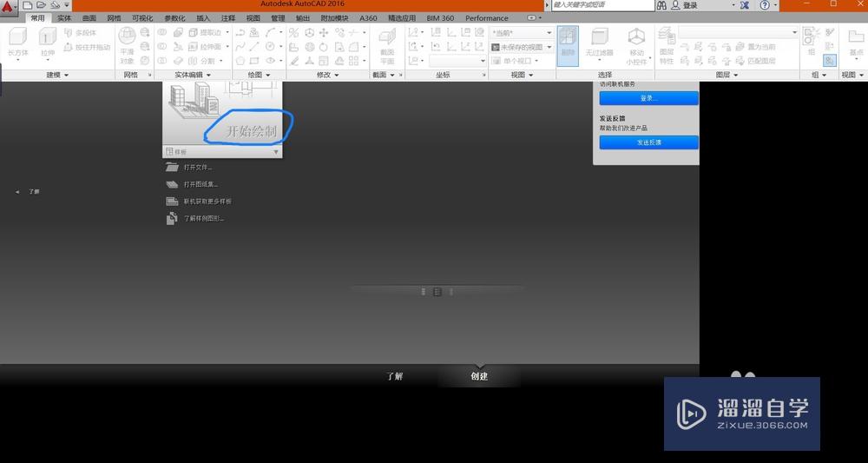Open the AutoCAD application menu (red A)
The height and width of the screenshot is (463, 868).
coord(7,7)
